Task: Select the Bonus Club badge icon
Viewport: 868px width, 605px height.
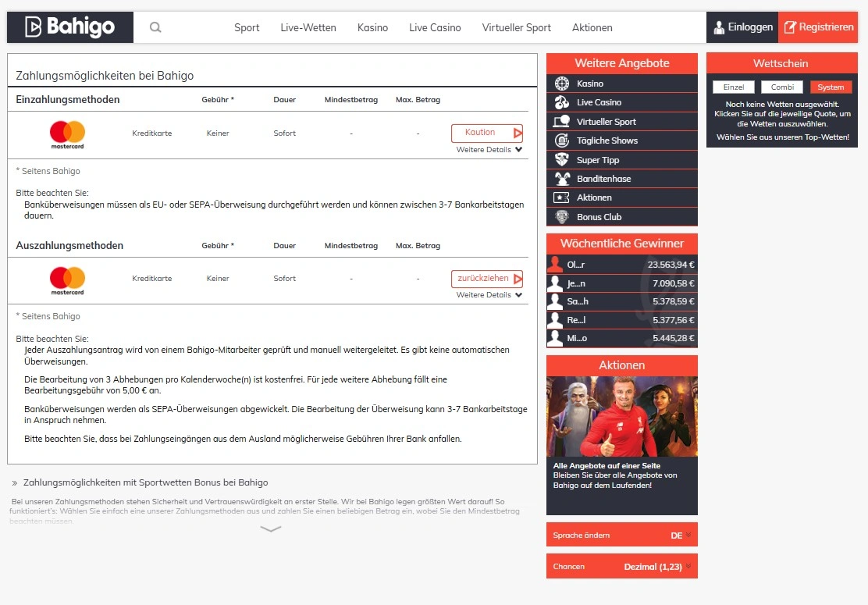Action: (562, 217)
